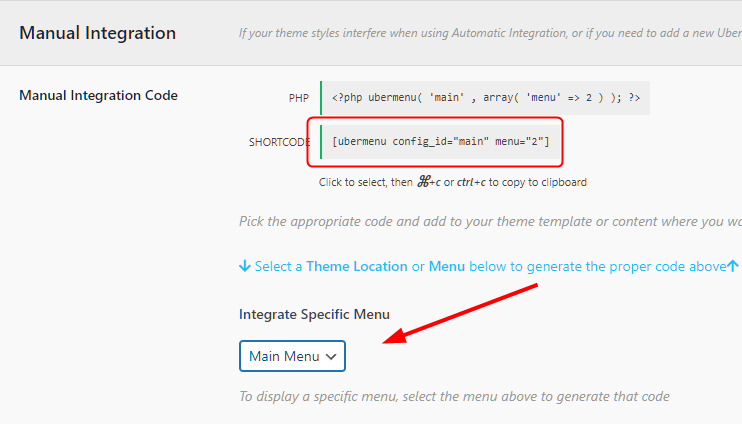Screen dimensions: 742x424
Task: Open the Main Menu dropdown
Action: 292,356
